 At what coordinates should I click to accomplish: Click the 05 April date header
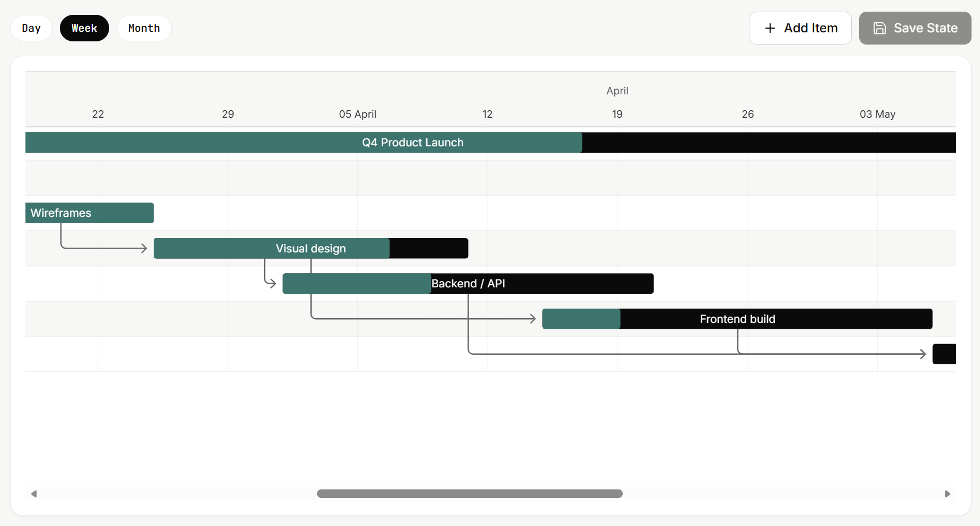[358, 114]
